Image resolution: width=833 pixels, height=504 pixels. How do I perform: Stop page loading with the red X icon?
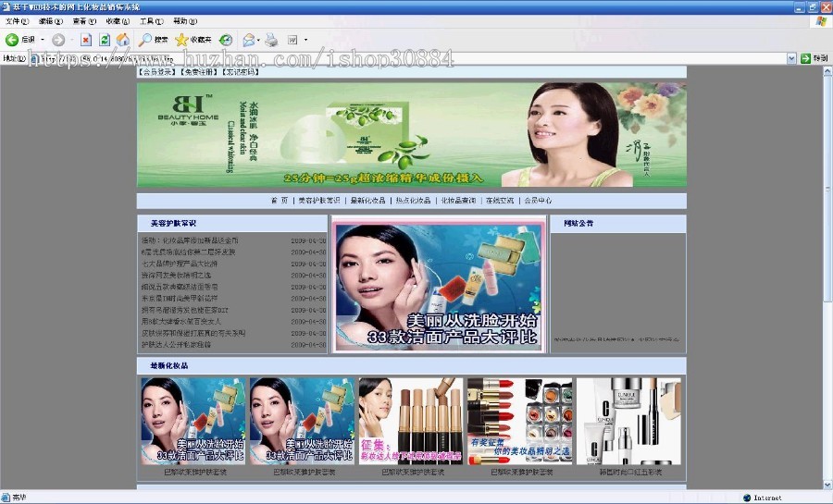click(86, 40)
